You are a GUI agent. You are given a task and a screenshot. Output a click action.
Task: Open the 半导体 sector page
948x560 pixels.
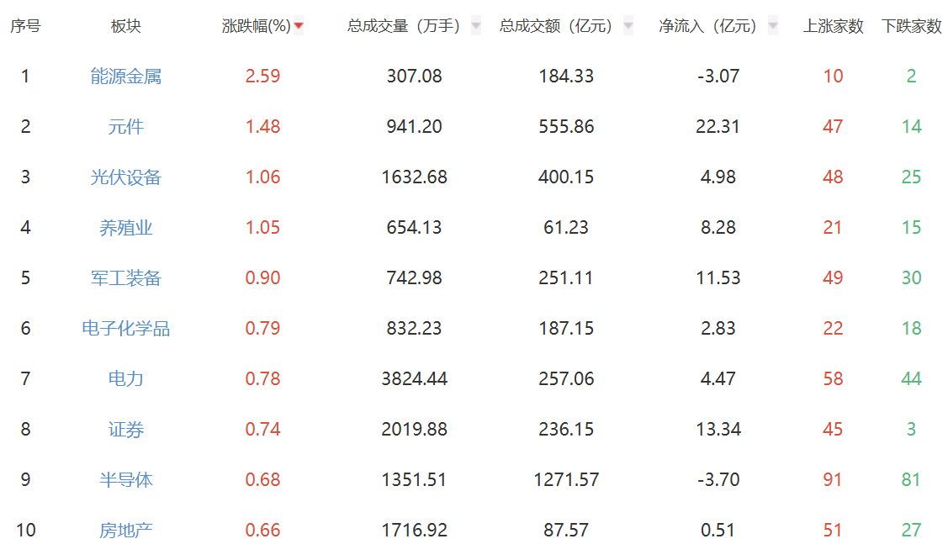124,479
